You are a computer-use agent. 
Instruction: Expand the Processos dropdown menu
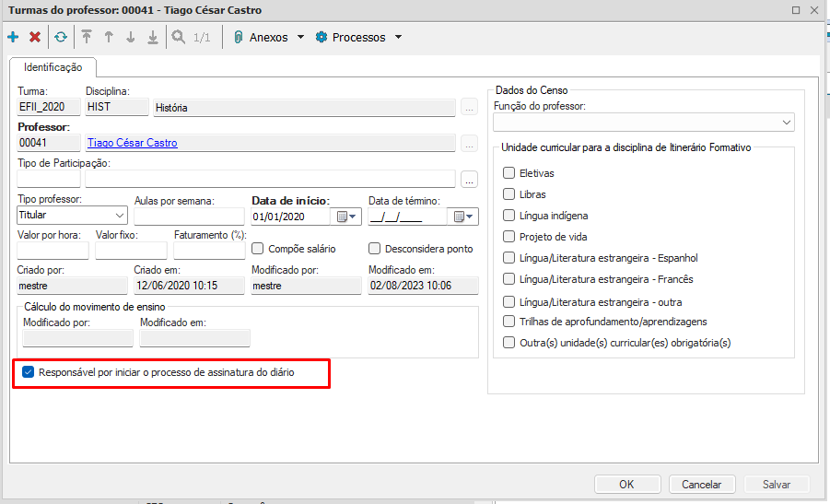coord(359,38)
